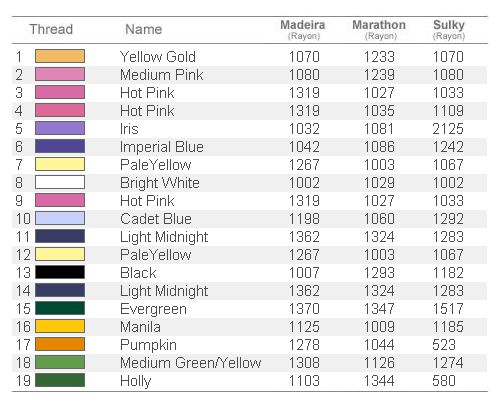Click the Pumpkin orange swatch
Image resolution: width=500 pixels, height=402 pixels.
[60, 344]
